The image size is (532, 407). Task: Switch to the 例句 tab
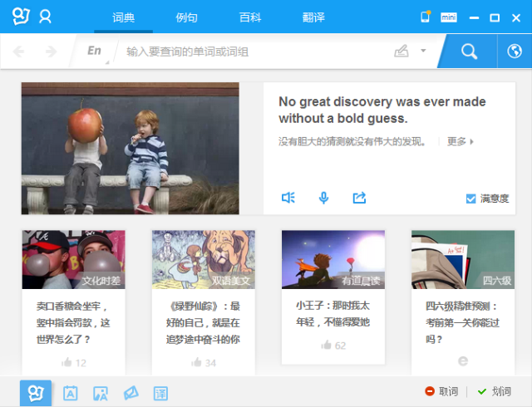(187, 17)
